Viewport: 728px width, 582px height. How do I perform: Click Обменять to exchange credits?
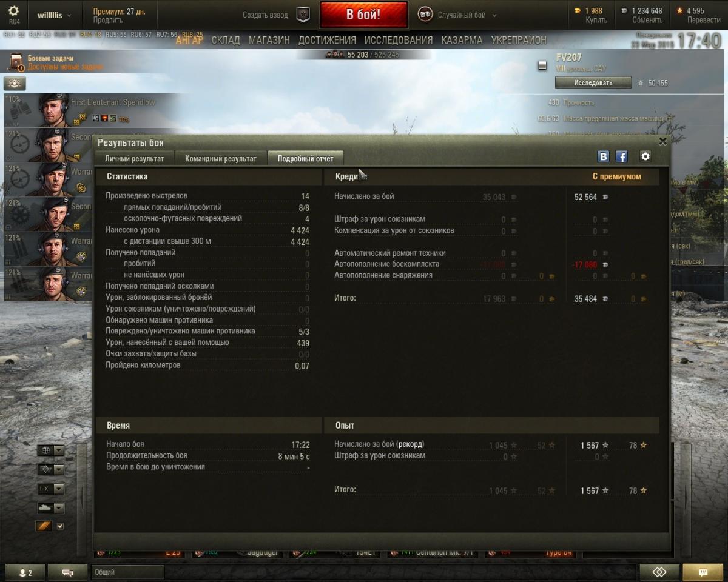pyautogui.click(x=647, y=20)
